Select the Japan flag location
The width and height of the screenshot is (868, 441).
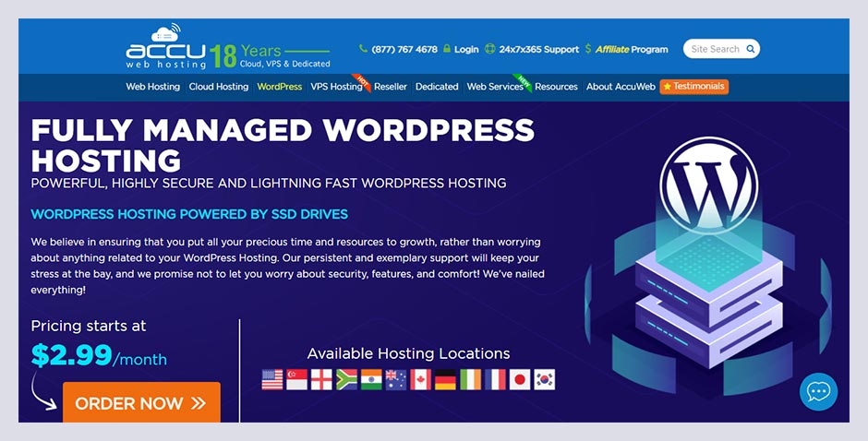click(x=520, y=379)
